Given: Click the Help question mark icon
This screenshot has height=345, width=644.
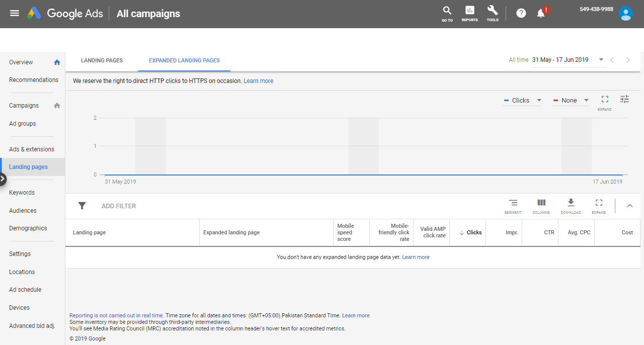Looking at the screenshot, I should pyautogui.click(x=521, y=13).
